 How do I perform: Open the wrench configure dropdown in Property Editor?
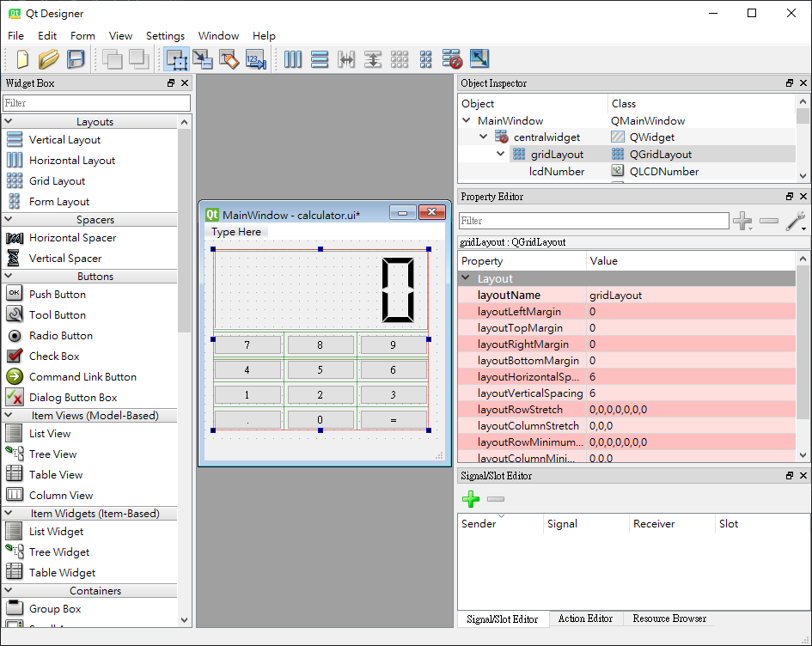797,222
